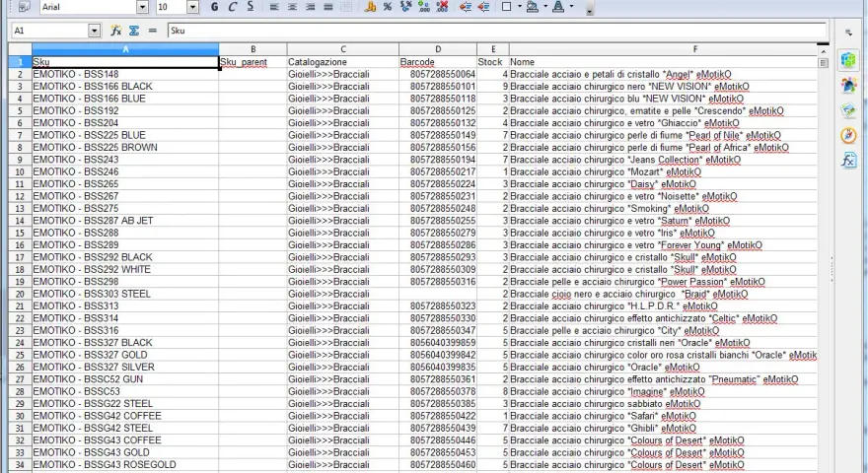Viewport: 868px width, 473px height.
Task: Select the Mozart bracelet name cell
Action: (x=663, y=172)
